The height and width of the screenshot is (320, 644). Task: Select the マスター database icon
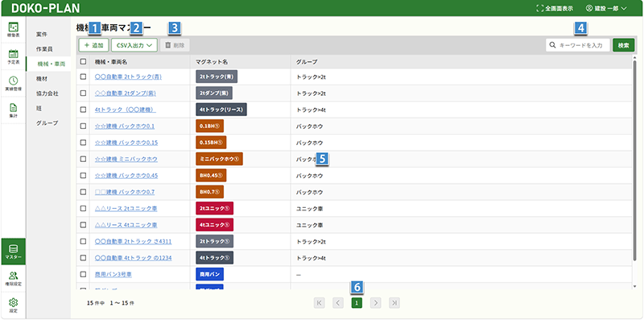click(13, 249)
